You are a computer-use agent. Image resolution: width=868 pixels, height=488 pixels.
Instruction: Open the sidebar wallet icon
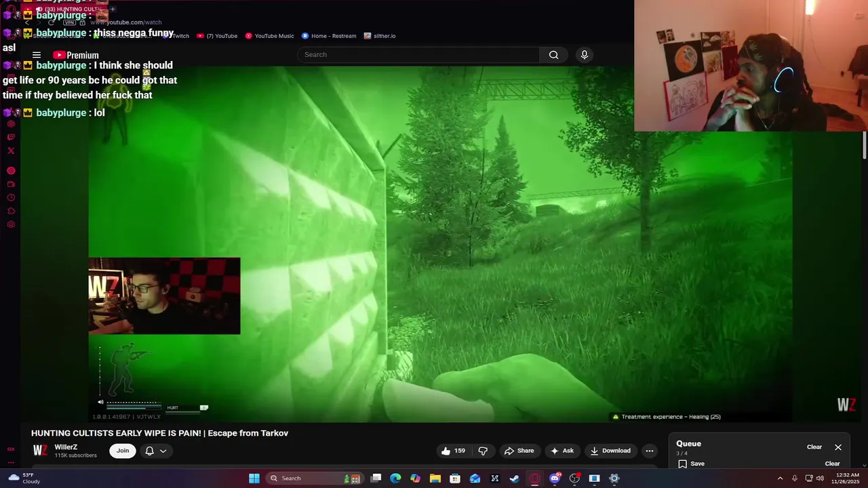click(x=11, y=184)
